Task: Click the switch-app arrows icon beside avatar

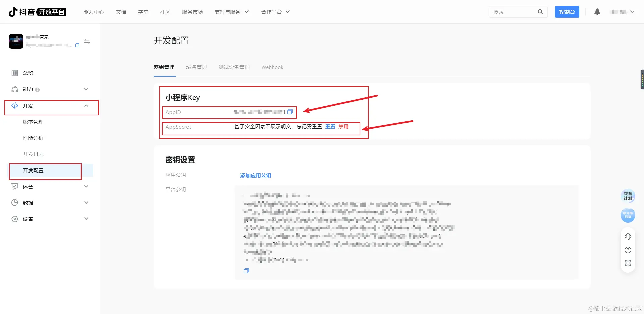Action: (87, 41)
